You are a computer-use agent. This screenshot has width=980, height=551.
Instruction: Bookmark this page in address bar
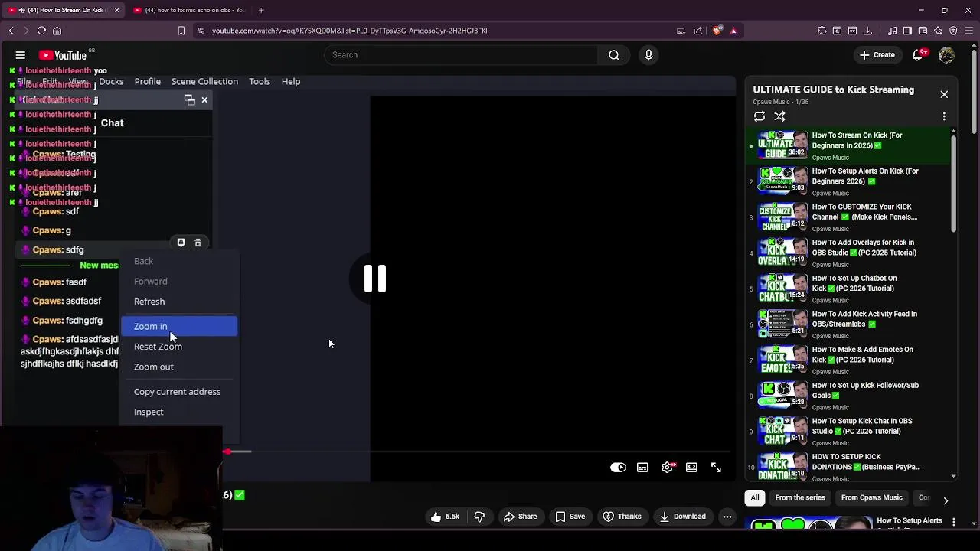tap(181, 31)
